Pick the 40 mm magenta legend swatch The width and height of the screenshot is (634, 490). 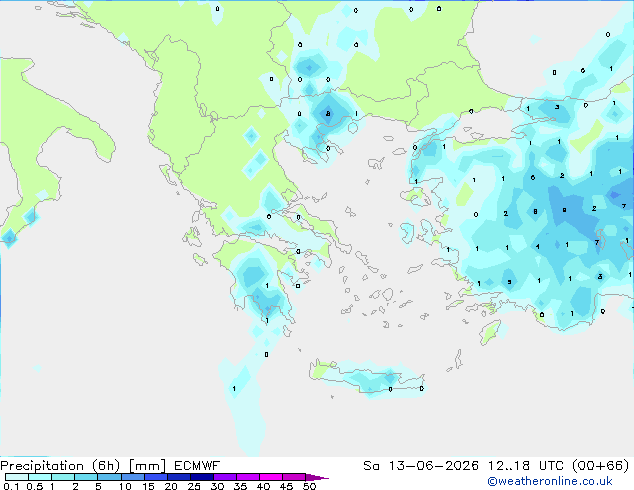271,477
